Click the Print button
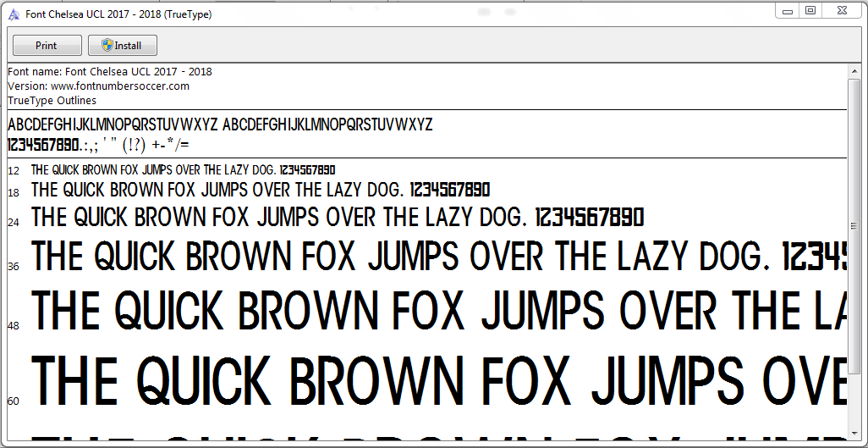 tap(47, 46)
